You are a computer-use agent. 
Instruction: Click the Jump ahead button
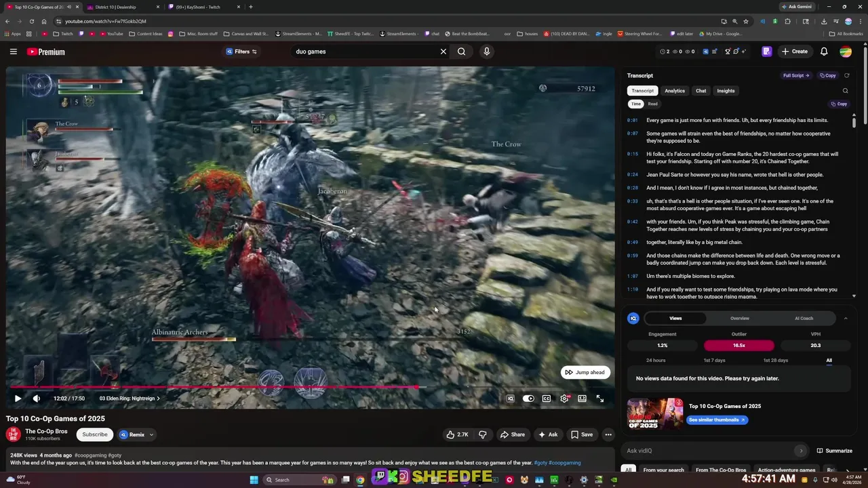pos(585,372)
